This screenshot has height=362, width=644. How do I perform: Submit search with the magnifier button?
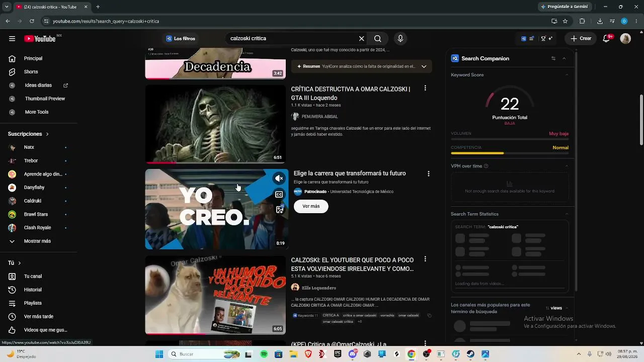(x=378, y=39)
